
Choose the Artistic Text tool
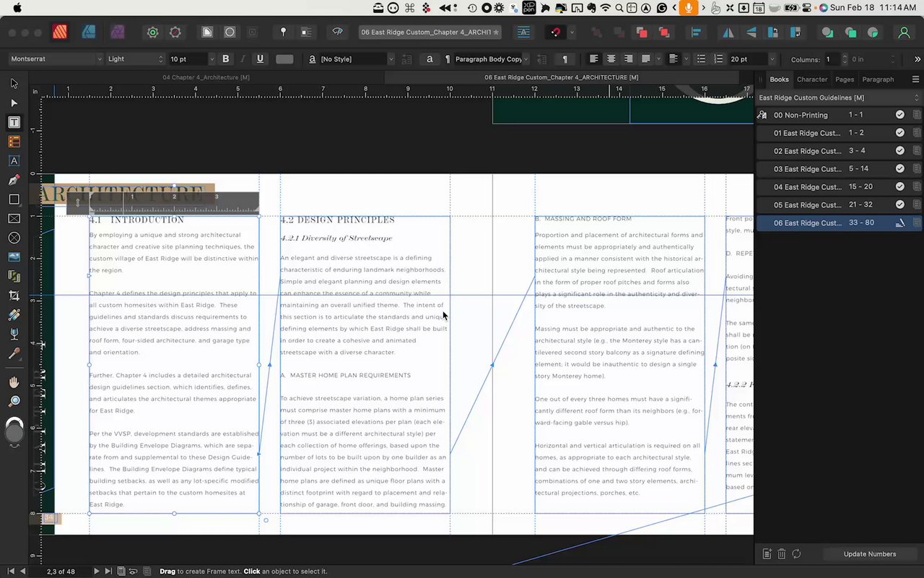(14, 160)
